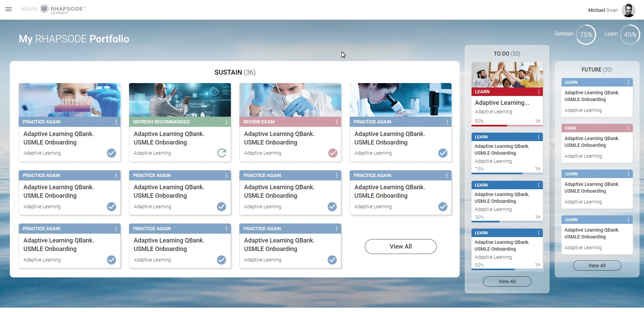
Task: Open the hamburger navigation menu
Action: (x=8, y=9)
